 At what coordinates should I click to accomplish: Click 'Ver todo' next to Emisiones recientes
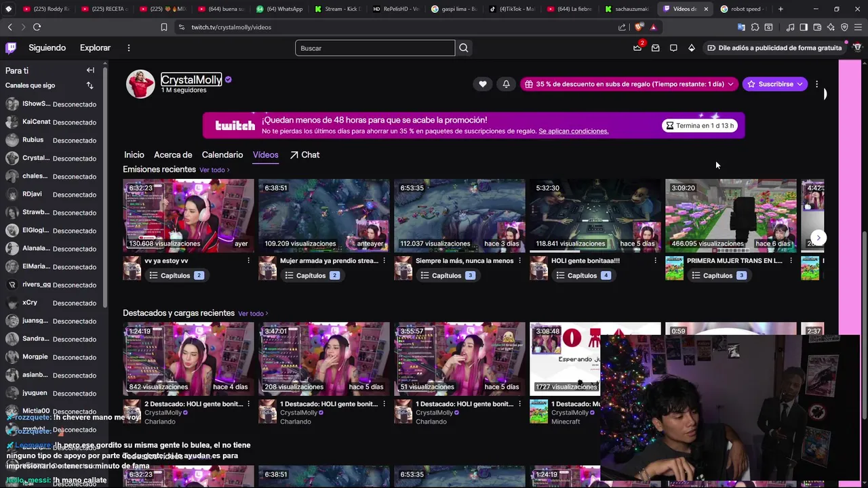[214, 170]
